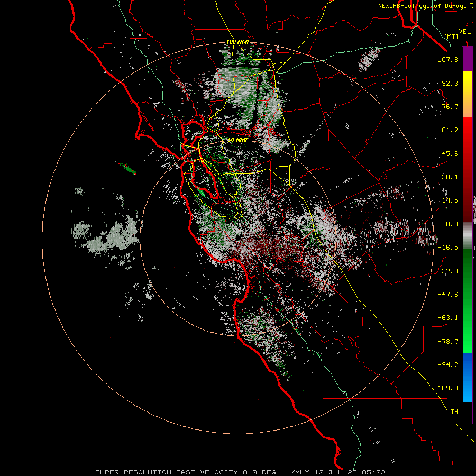Click the TH threshold label
Viewport: 476px width, 476px height.
[454, 412]
